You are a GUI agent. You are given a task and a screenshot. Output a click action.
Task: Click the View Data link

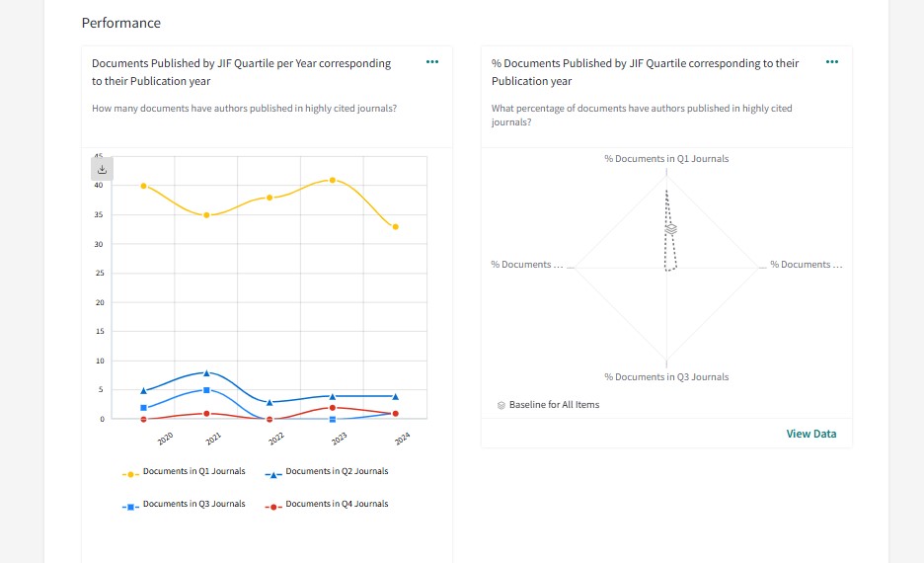(x=810, y=434)
